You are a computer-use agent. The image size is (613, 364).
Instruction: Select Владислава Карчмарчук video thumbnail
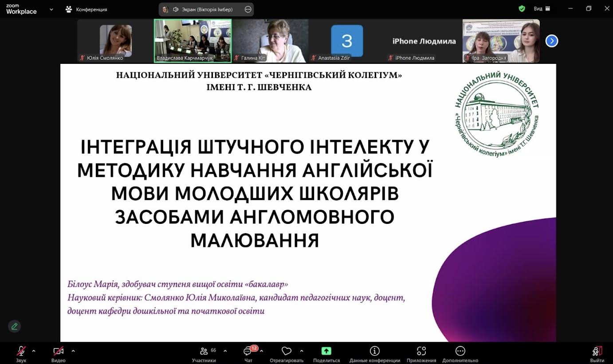pos(193,41)
